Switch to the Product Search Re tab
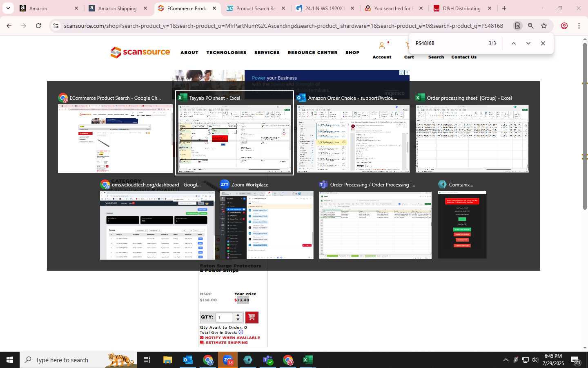This screenshot has height=368, width=588. pos(256,8)
